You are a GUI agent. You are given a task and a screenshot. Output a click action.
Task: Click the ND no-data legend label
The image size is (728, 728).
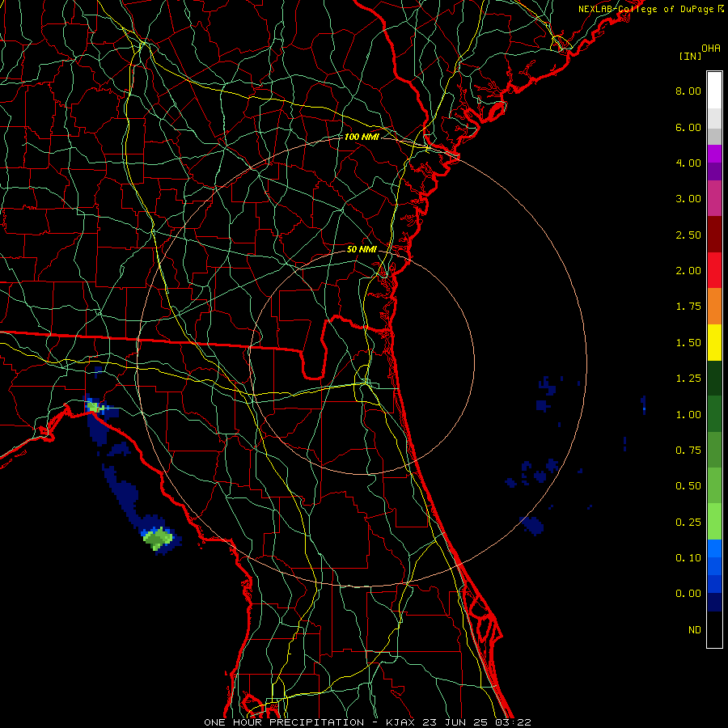click(695, 630)
